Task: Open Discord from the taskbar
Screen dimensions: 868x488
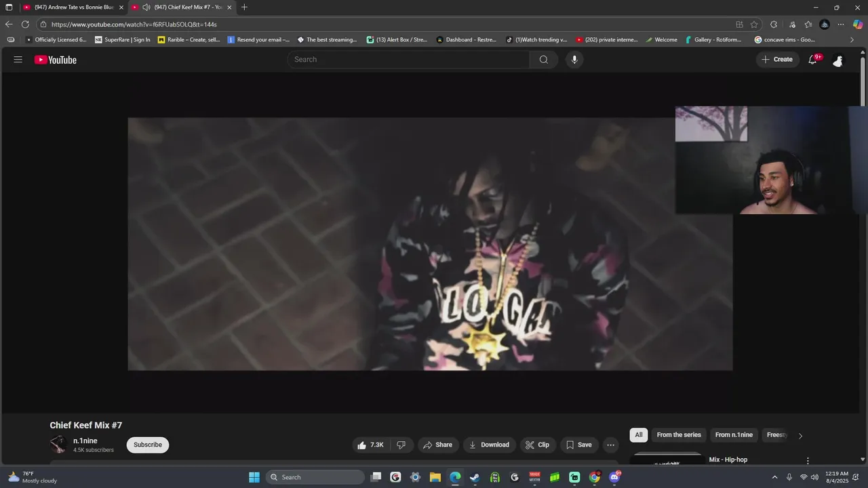Action: 614,477
